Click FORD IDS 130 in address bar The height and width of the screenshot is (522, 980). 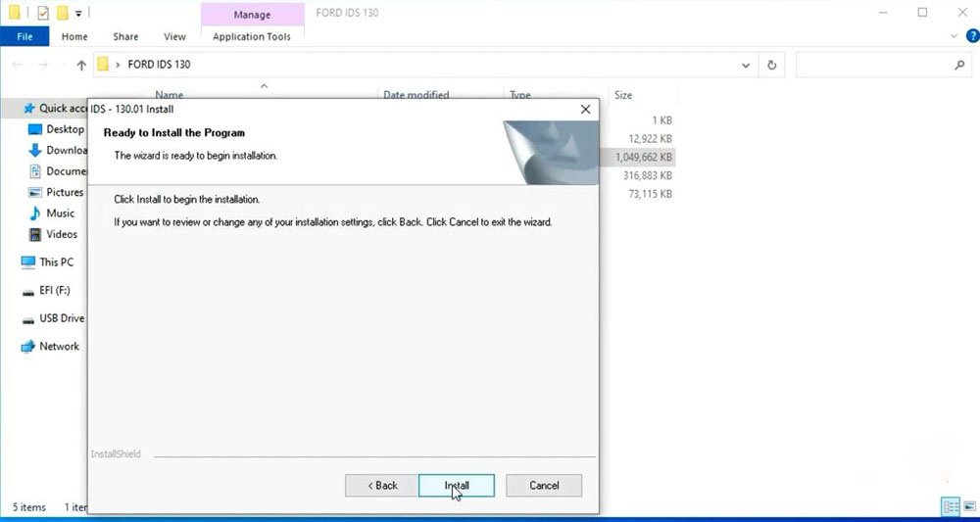[x=159, y=65]
